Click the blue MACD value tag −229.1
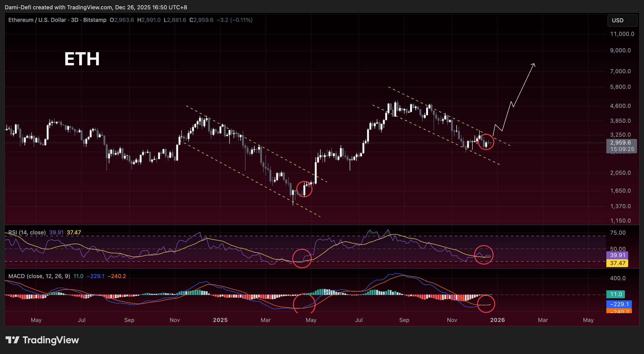The width and height of the screenshot is (644, 354). [619, 304]
